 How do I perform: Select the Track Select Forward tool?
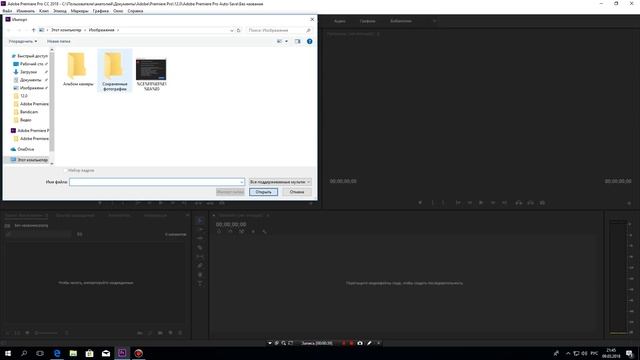(200, 229)
